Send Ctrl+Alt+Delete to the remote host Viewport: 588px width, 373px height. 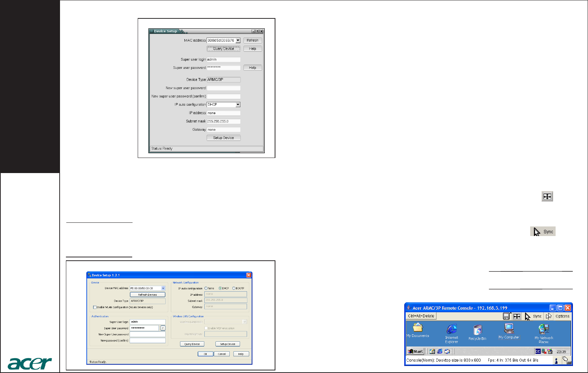pos(421,316)
